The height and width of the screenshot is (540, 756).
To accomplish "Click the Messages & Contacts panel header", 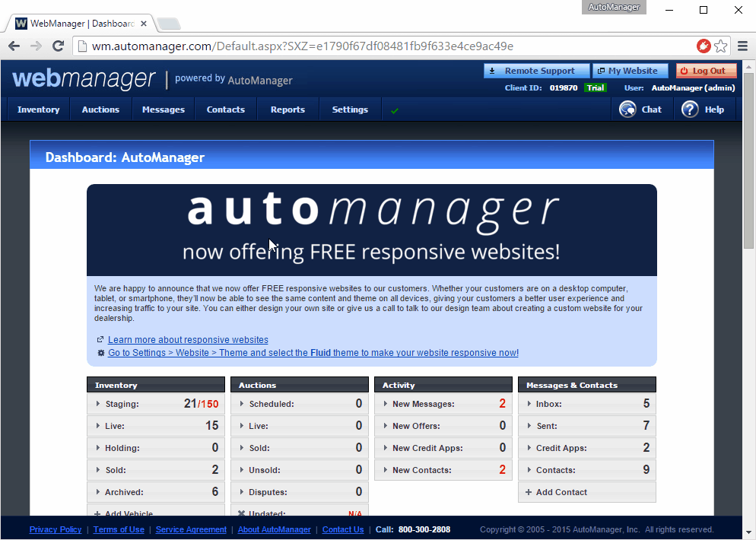I will 586,385.
